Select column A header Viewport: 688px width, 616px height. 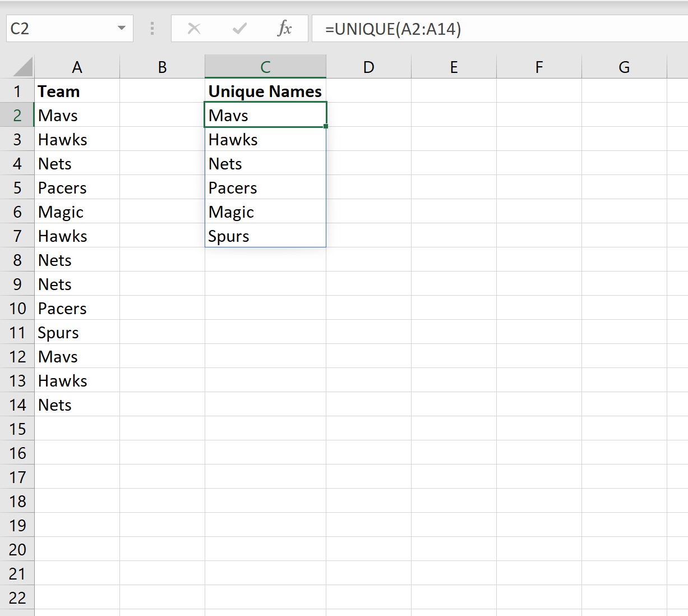click(x=77, y=67)
